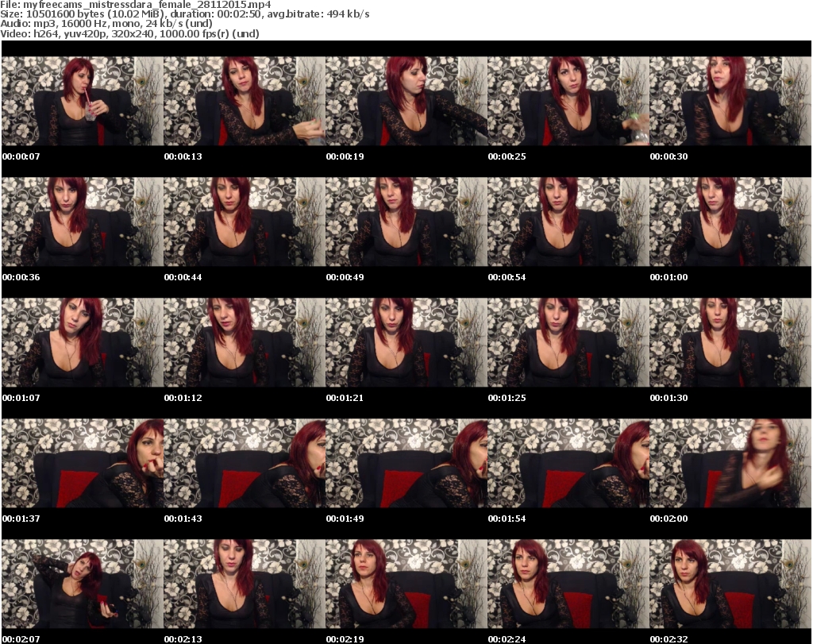Screen dimensions: 813x644
Task: Choose the thumbnail frame at 00:02:13
Action: (245, 584)
